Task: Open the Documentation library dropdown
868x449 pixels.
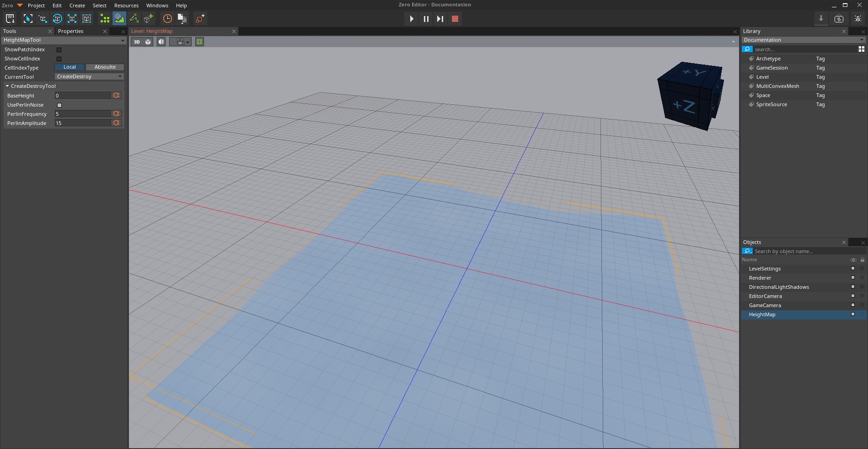Action: pyautogui.click(x=803, y=40)
